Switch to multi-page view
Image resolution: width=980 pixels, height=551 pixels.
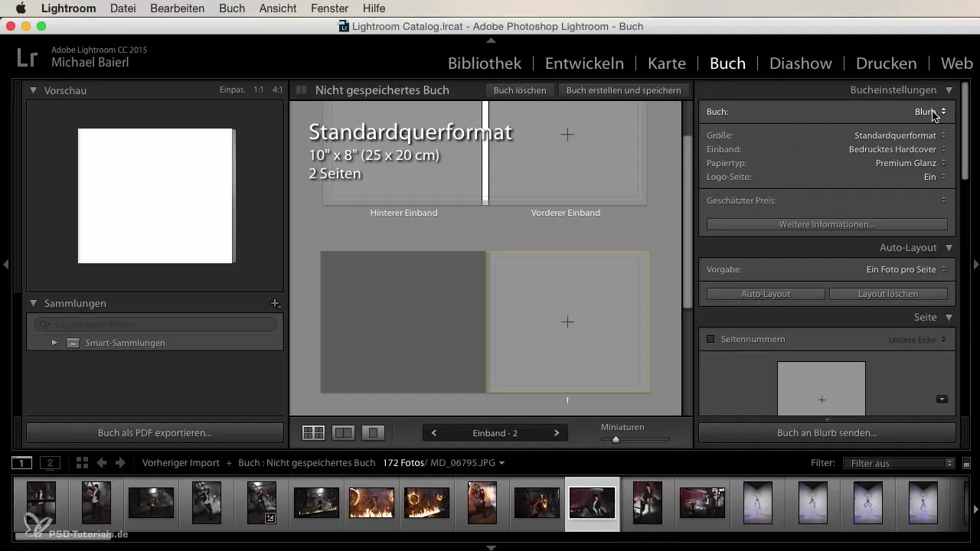pos(313,433)
